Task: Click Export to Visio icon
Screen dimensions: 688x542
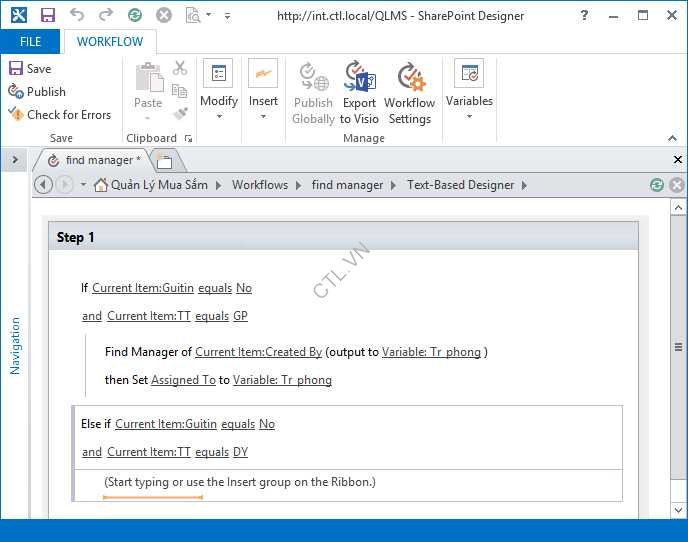Action: pos(359,92)
